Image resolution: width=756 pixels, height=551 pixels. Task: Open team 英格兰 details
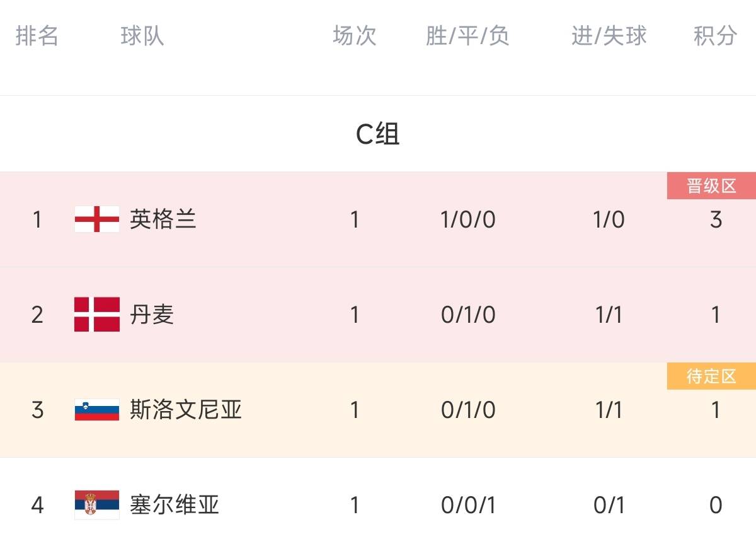pos(163,219)
